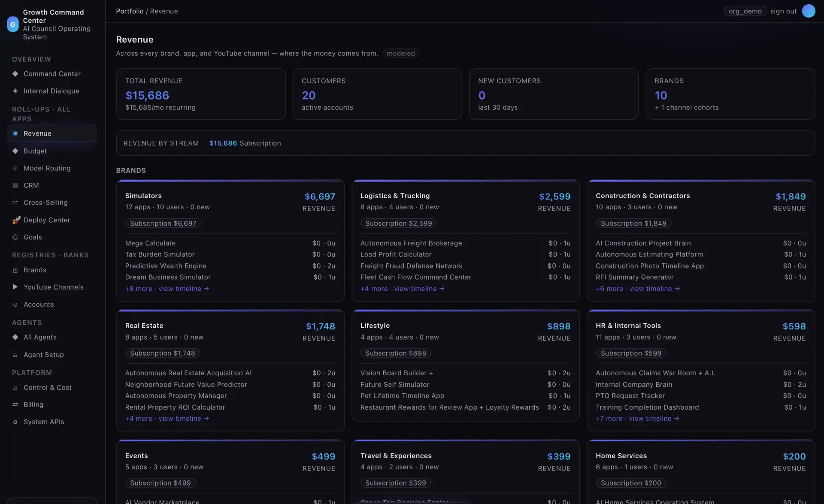The width and height of the screenshot is (824, 504).
Task: Click the Deploy Center rocket icon
Action: [x=16, y=220]
